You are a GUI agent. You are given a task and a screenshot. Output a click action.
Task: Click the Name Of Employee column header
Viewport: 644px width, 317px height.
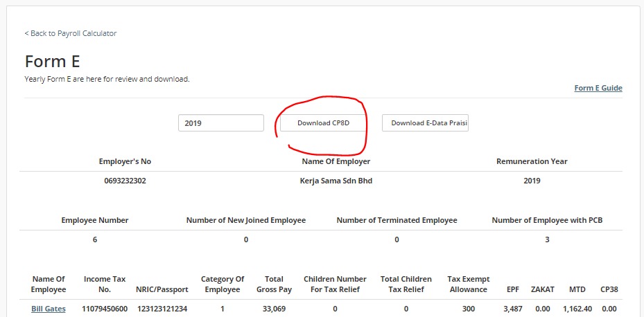(x=49, y=284)
